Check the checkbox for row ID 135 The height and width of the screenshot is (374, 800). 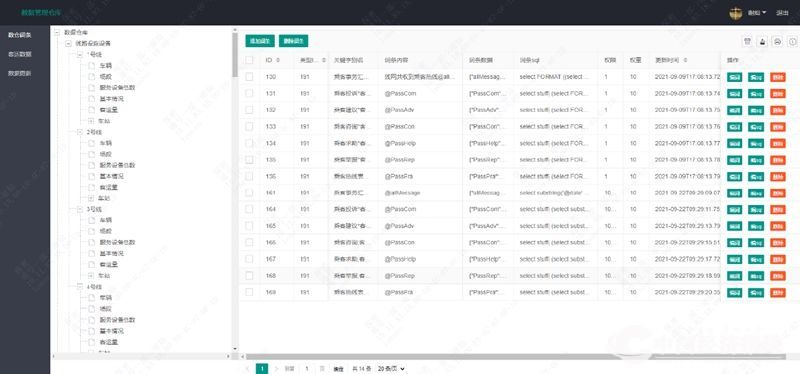tap(249, 160)
